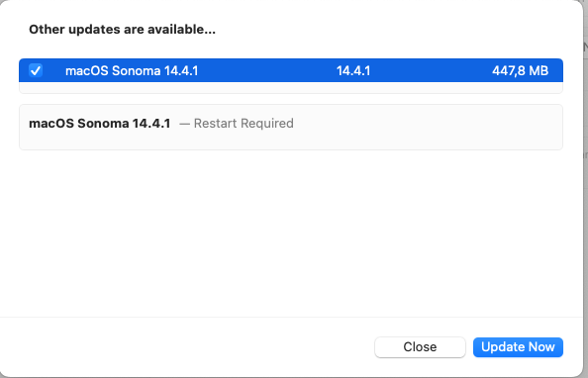Click the Restart Required note
The image size is (588, 378).
pos(244,123)
